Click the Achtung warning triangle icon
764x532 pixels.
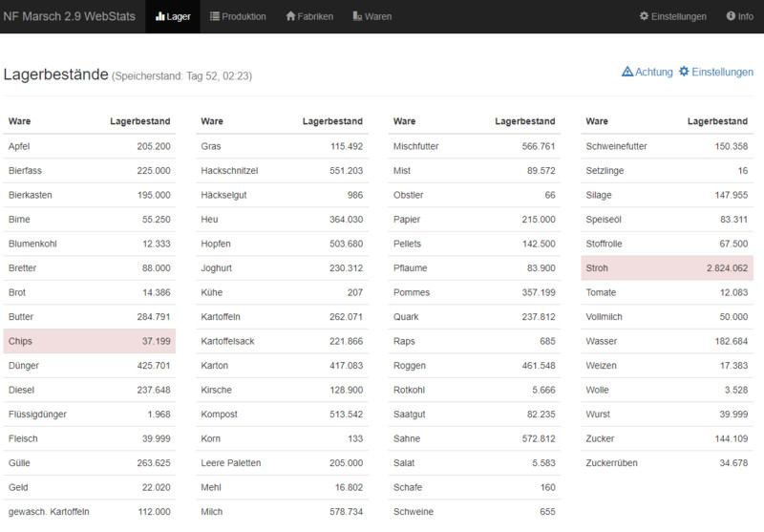627,72
